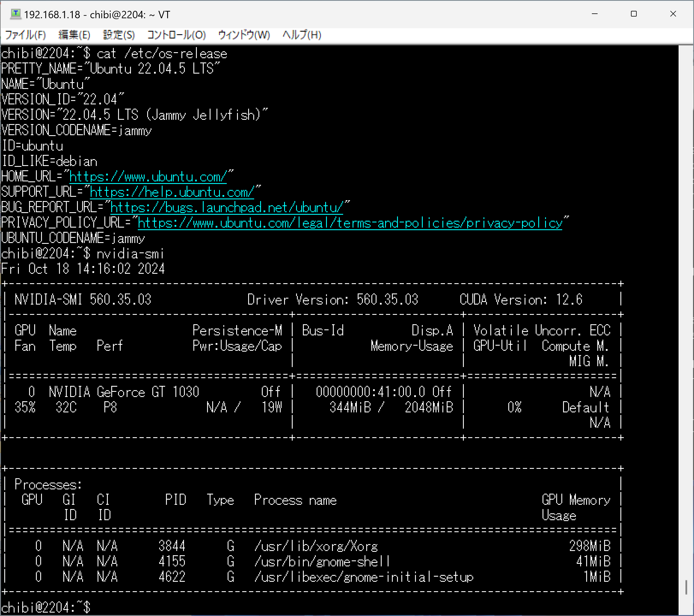Click the Tera Term icon in title bar
The image size is (694, 616).
click(x=15, y=14)
